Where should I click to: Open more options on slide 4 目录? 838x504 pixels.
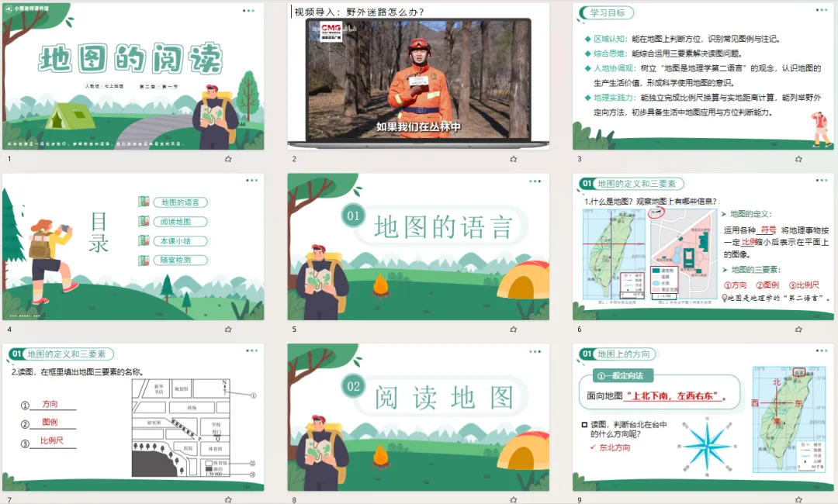(x=251, y=181)
